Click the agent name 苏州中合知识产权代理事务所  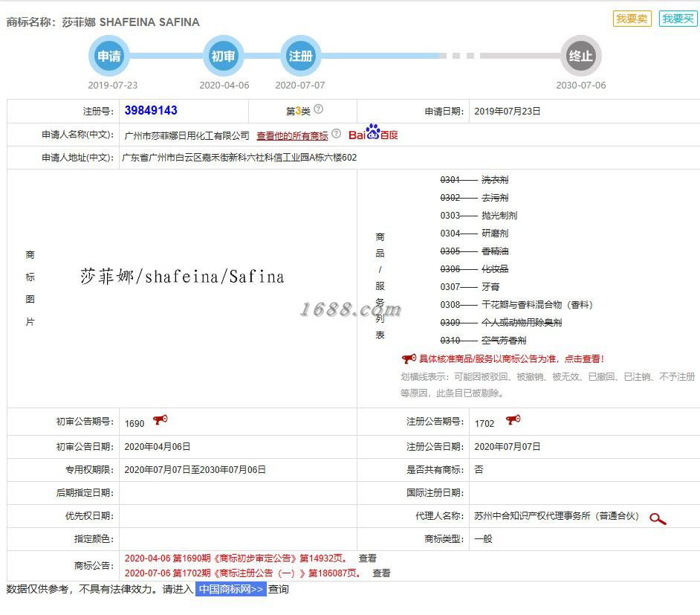click(557, 516)
